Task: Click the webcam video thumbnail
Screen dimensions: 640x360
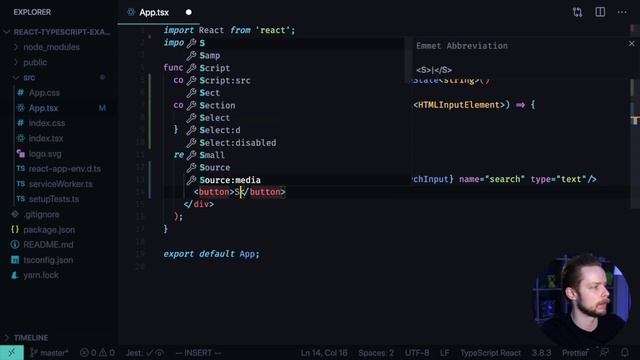Action: pos(581,300)
